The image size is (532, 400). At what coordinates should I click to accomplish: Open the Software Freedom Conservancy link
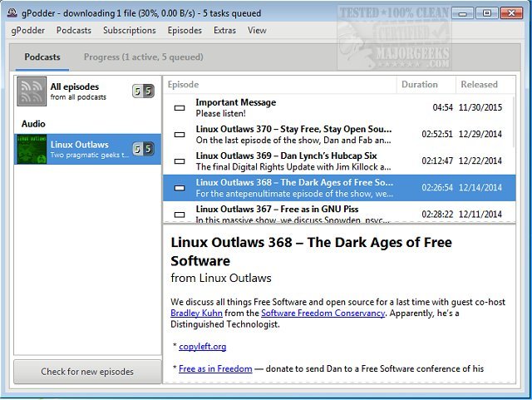pyautogui.click(x=323, y=313)
